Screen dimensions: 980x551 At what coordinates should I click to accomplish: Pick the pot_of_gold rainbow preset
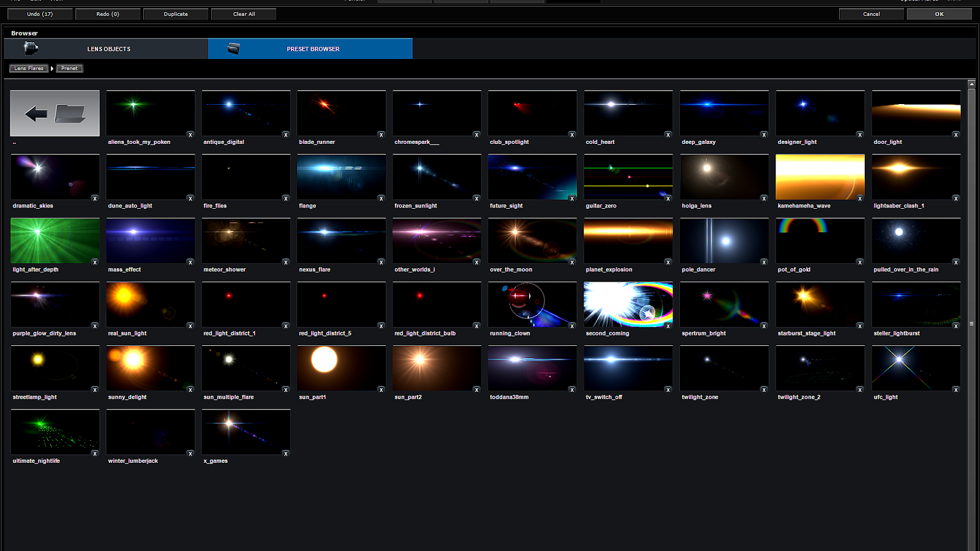tap(820, 241)
